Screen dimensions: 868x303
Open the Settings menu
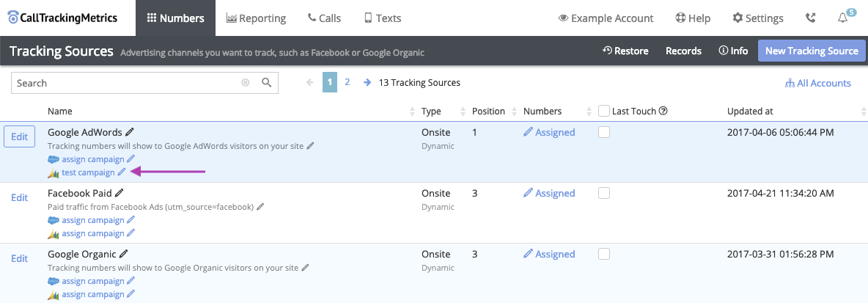758,18
